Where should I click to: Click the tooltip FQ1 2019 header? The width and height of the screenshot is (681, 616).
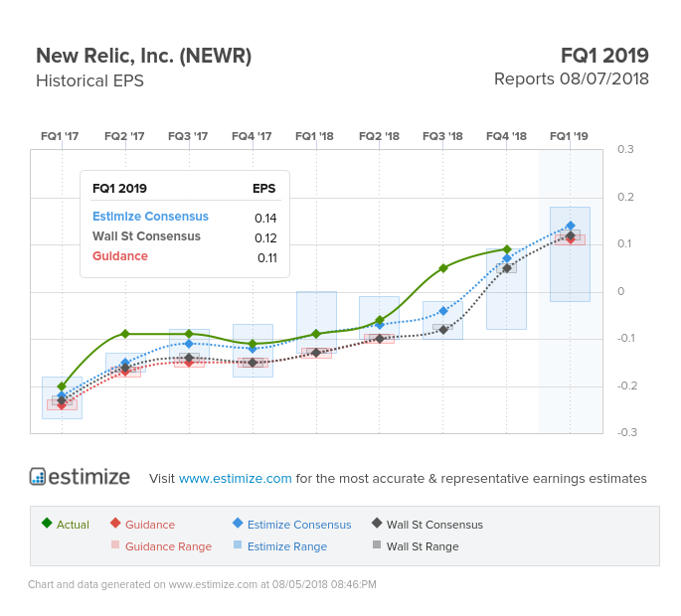click(x=119, y=189)
